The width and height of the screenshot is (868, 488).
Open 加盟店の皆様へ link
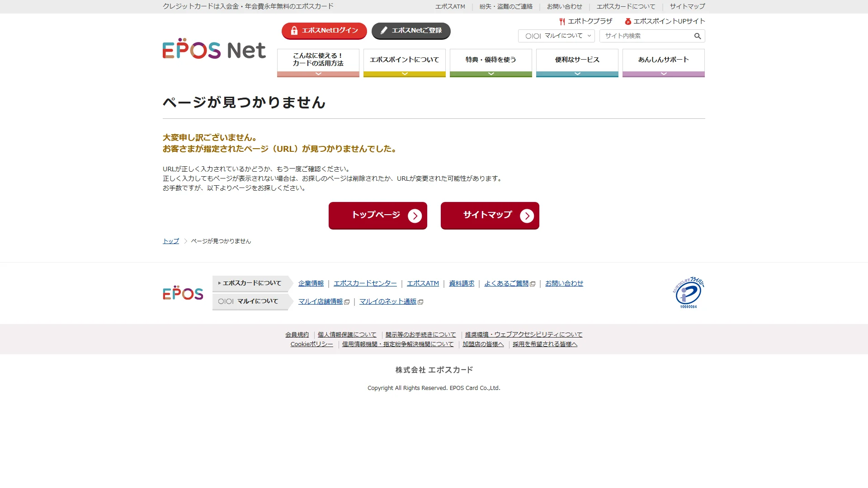click(483, 344)
